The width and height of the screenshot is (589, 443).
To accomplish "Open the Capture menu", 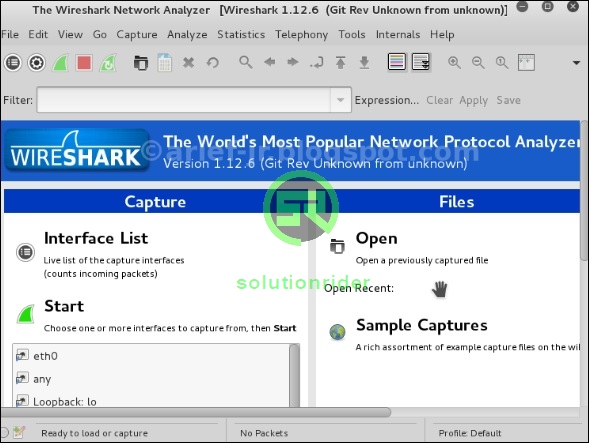I will point(137,34).
